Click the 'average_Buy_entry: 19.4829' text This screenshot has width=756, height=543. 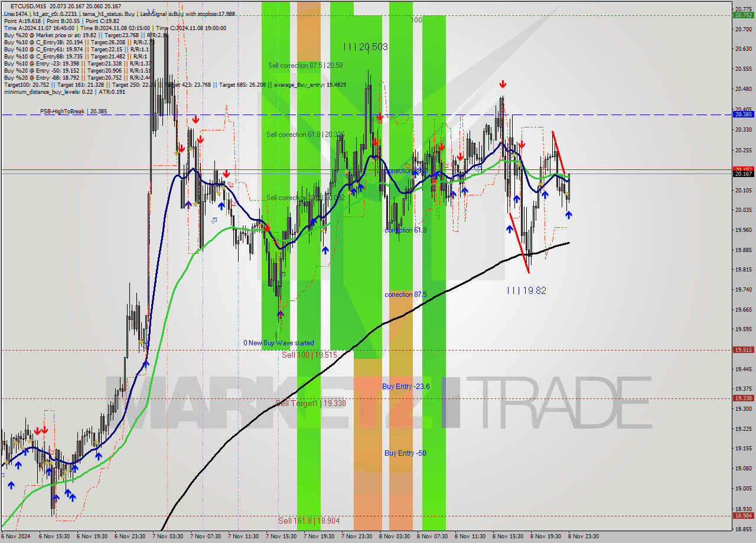pos(309,85)
